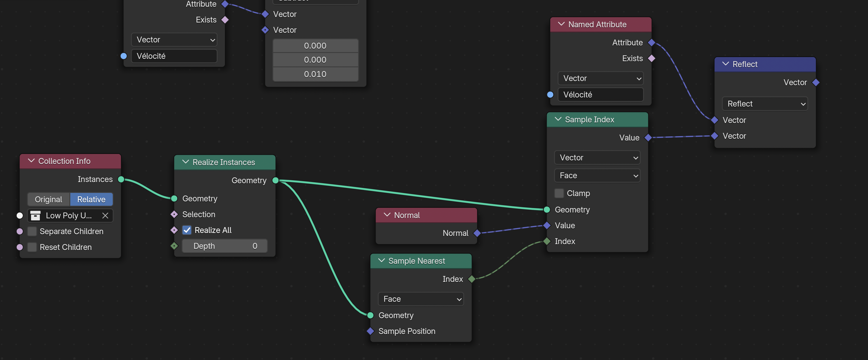Click Depth input socket
The image size is (868, 360).
174,246
